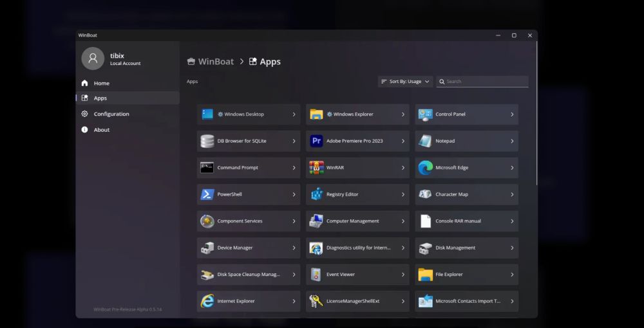This screenshot has width=644, height=328.
Task: Launch the WinRAR app entry
Action: coord(357,168)
